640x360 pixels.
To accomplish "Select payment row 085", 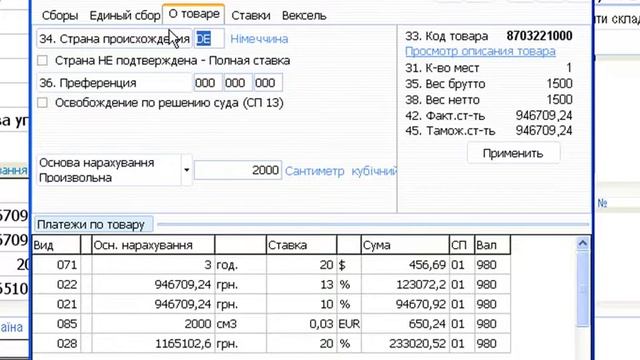I will [271, 324].
